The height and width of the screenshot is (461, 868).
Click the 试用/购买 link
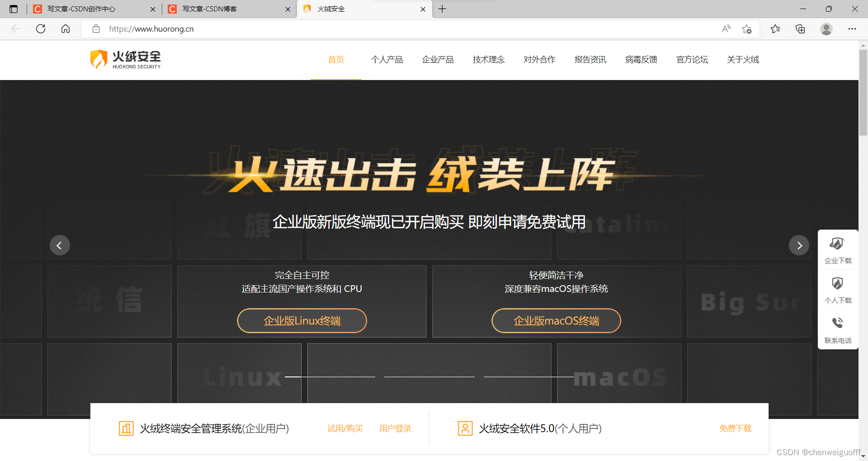pos(345,428)
